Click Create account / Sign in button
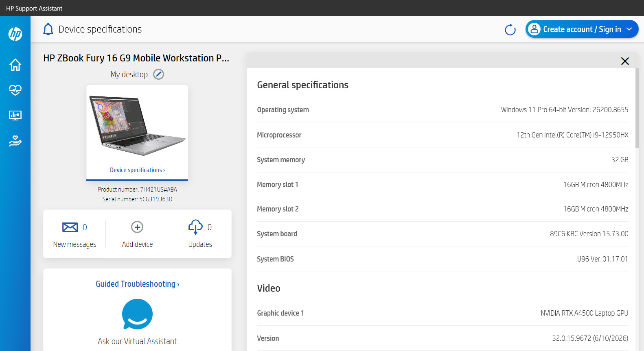This screenshot has height=351, width=644. (582, 29)
